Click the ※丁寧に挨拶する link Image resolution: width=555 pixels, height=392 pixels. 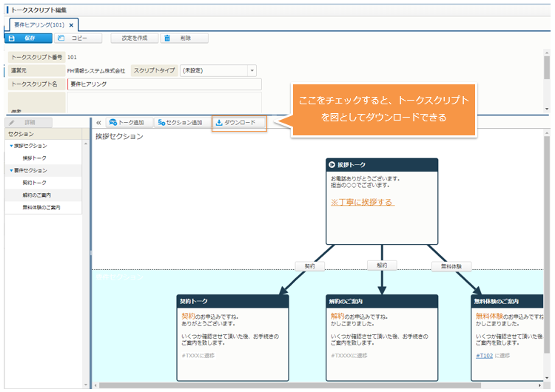click(362, 202)
